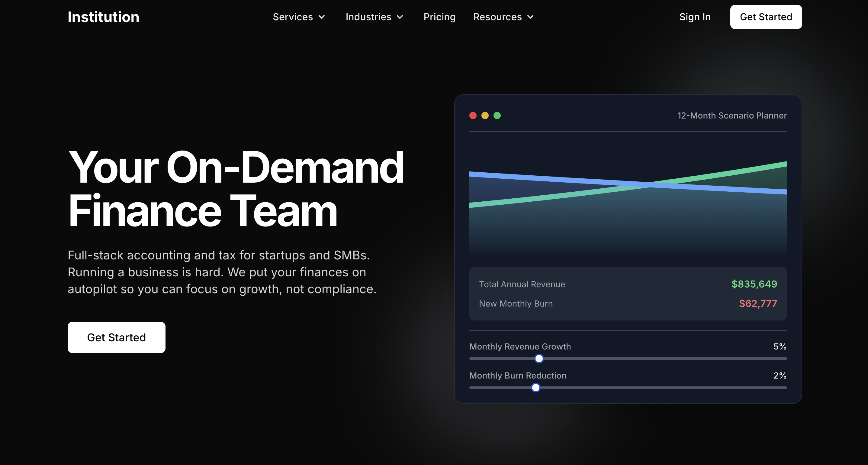Click the Monthly Burn Reduction slider handle
Image resolution: width=868 pixels, height=465 pixels.
(535, 388)
